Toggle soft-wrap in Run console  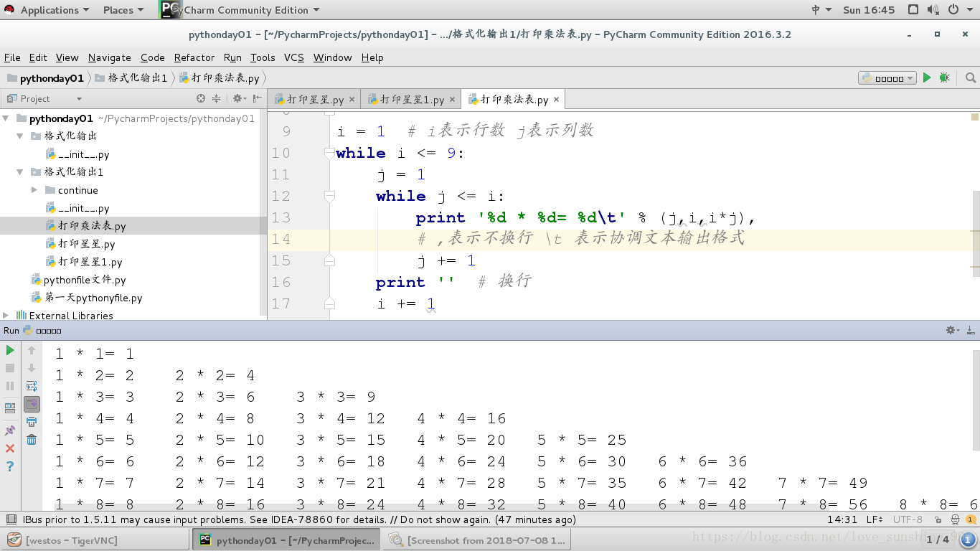coord(32,386)
